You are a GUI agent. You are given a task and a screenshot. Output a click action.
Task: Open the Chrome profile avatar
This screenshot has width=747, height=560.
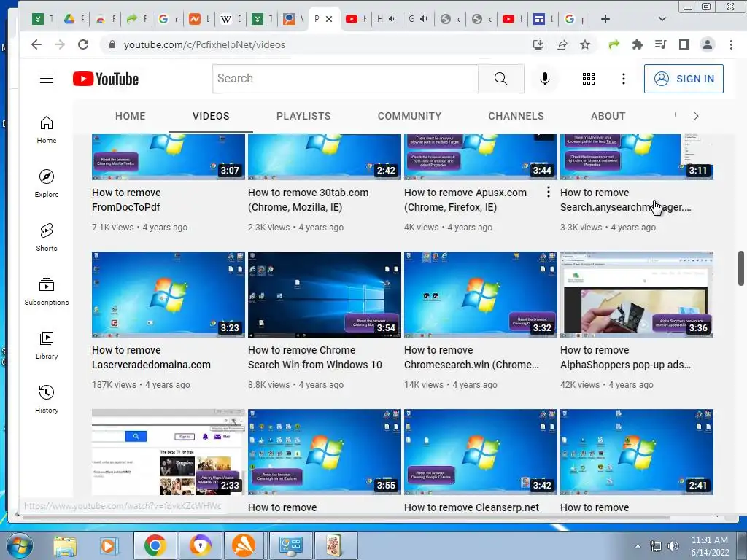click(708, 44)
